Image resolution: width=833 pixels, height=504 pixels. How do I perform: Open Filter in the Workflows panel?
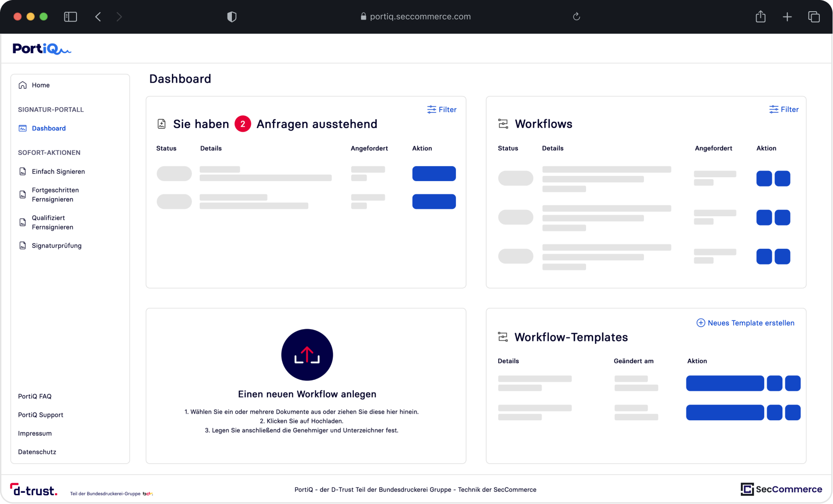click(x=784, y=110)
